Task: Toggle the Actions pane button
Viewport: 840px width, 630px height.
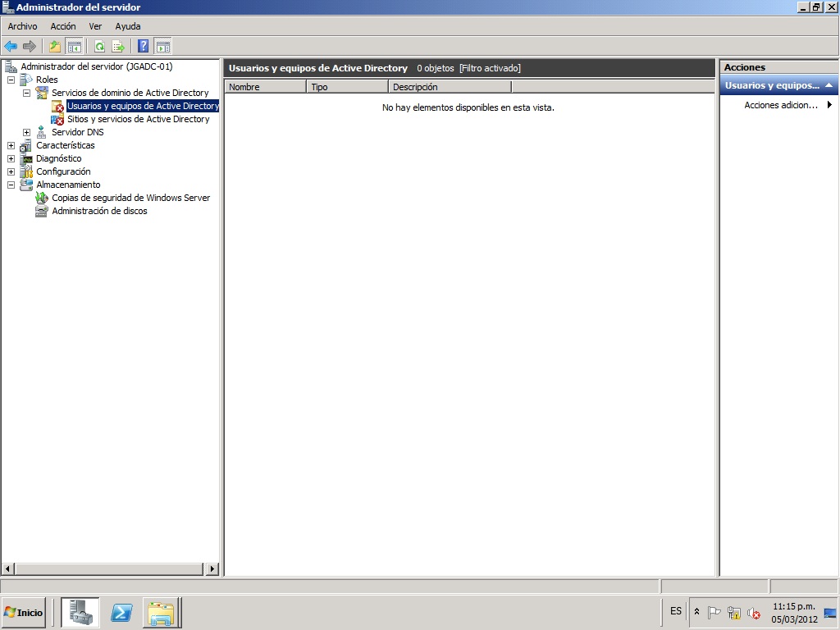Action: tap(163, 47)
